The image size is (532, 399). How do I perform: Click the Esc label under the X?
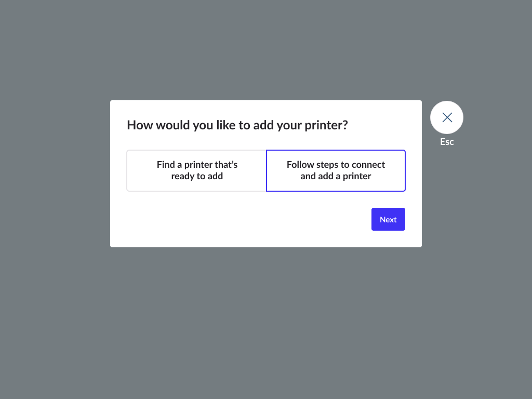(447, 142)
